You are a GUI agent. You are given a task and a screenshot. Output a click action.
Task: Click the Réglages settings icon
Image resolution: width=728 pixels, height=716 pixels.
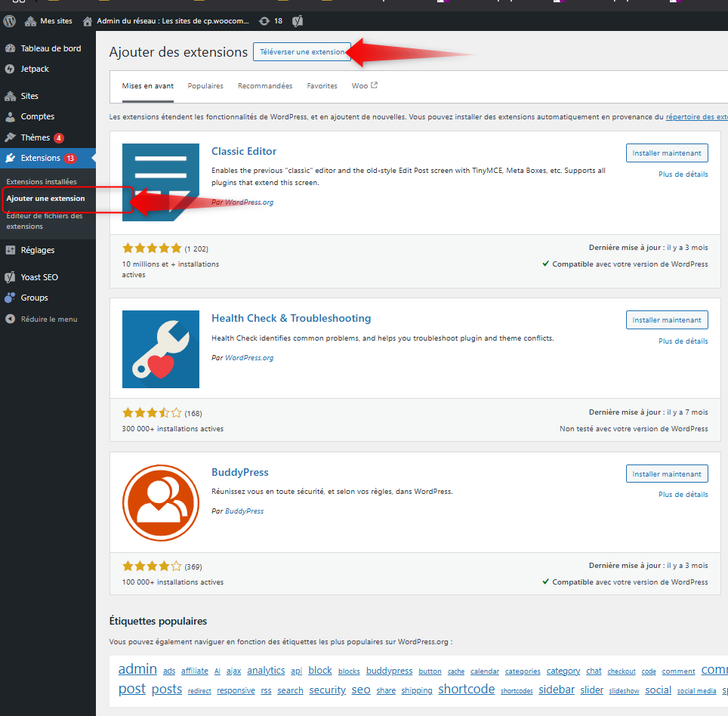[x=10, y=250]
